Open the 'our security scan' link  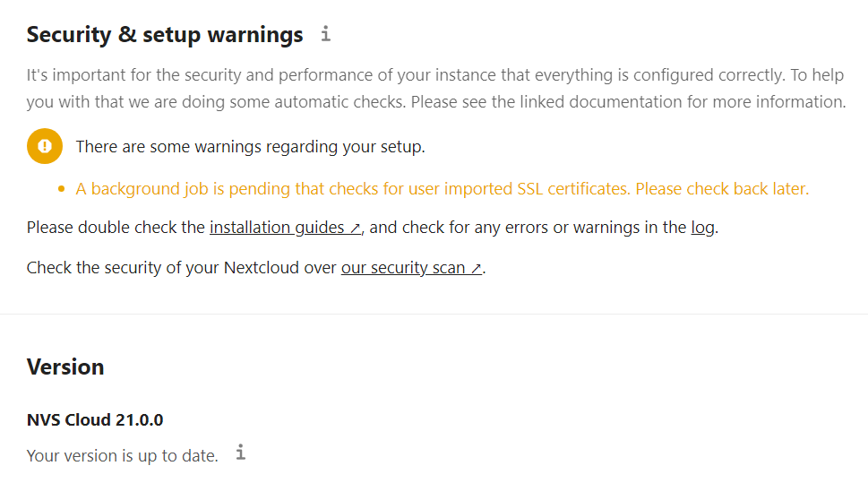click(402, 267)
